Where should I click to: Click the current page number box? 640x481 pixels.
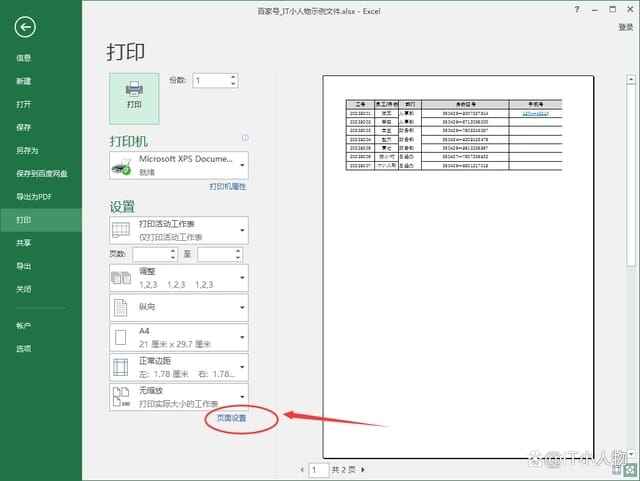pyautogui.click(x=319, y=470)
